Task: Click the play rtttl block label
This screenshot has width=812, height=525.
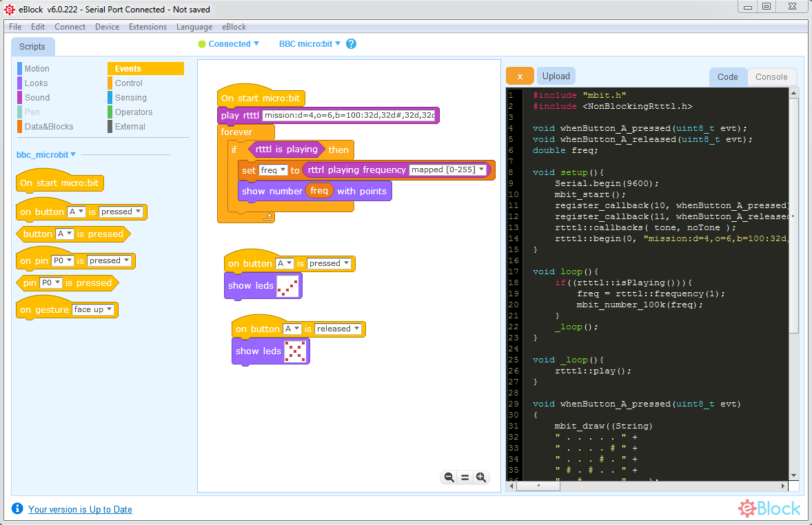Action: click(x=240, y=116)
